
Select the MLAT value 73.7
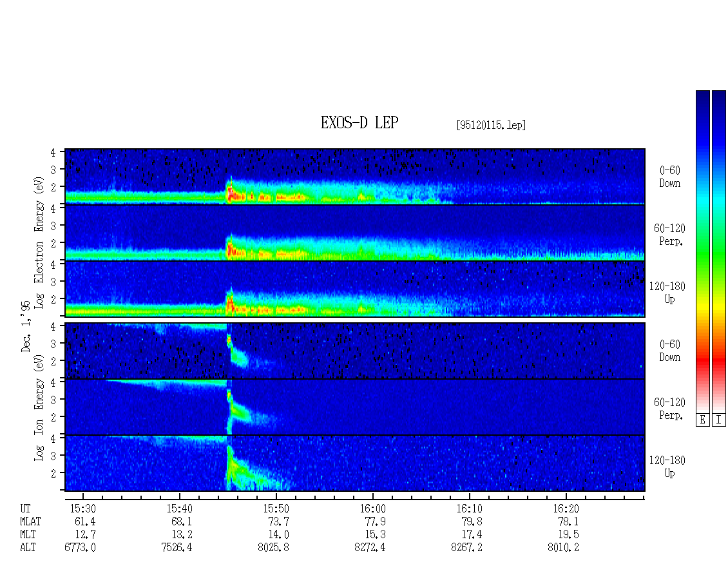coord(278,521)
